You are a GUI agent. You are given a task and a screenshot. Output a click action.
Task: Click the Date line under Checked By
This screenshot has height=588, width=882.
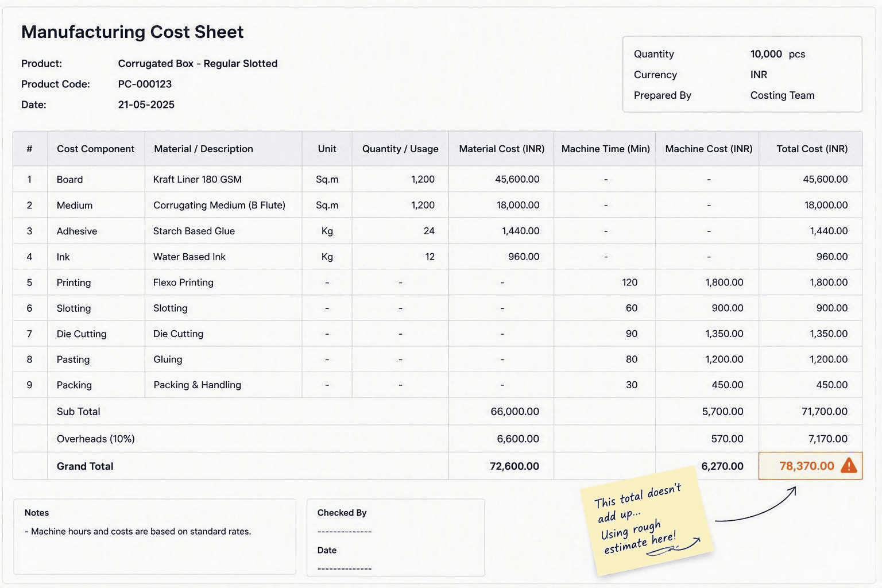tap(344, 568)
